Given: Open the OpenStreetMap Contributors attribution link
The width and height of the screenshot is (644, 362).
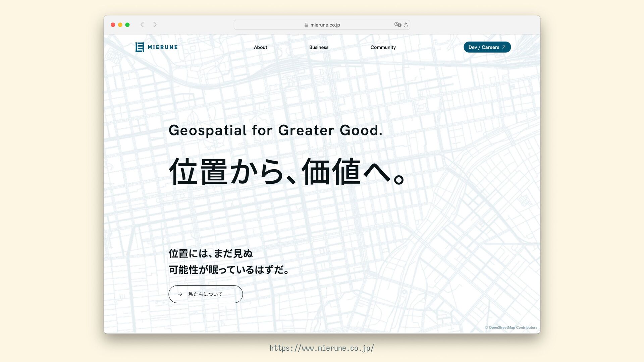Looking at the screenshot, I should [511, 327].
